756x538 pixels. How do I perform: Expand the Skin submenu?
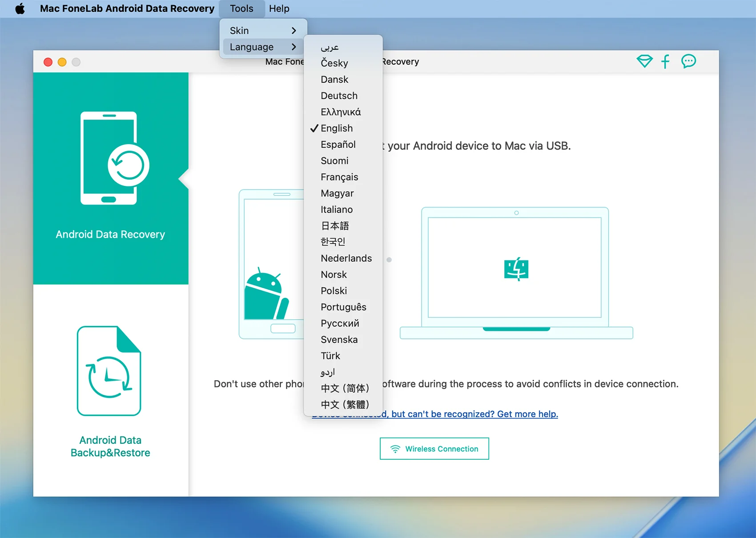[262, 31]
